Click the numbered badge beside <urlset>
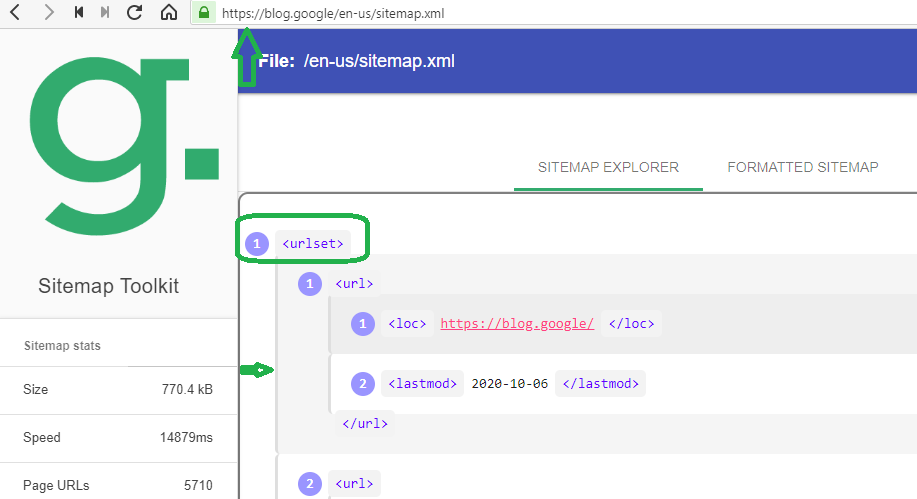 (257, 244)
